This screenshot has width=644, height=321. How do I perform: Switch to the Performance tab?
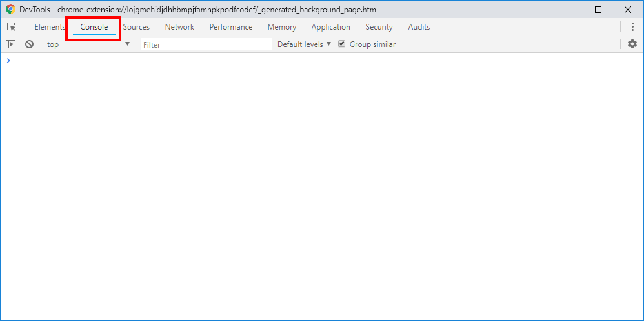[x=231, y=27]
